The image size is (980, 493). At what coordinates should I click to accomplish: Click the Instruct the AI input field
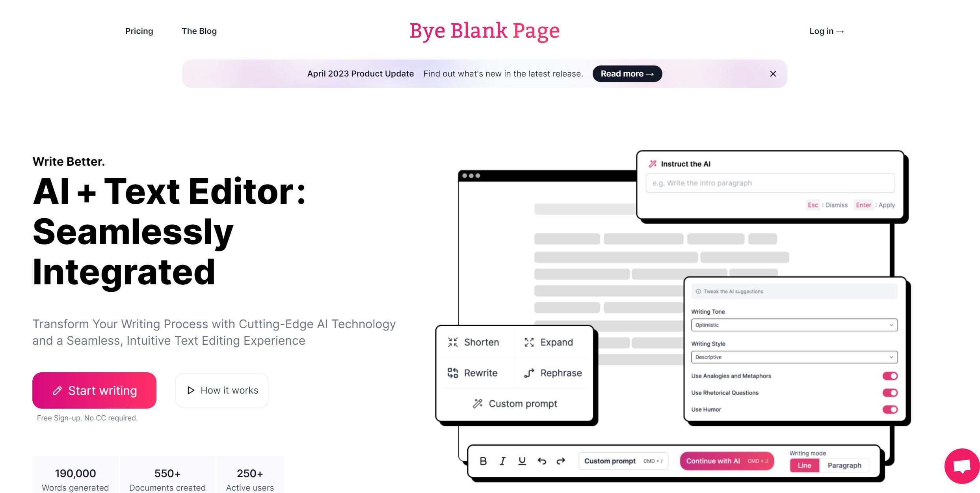tap(772, 182)
